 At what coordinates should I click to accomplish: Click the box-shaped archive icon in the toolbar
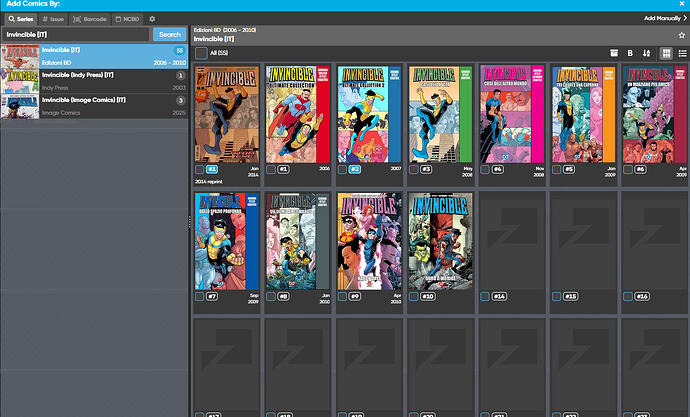tap(614, 53)
